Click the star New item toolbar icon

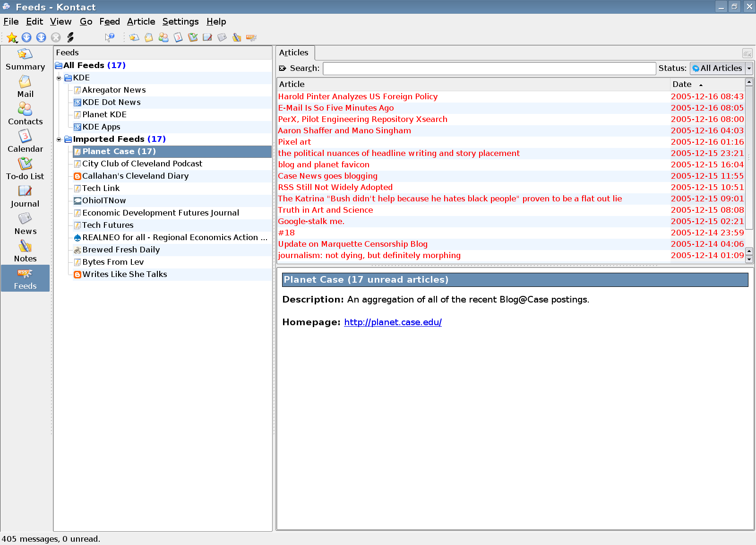tap(12, 37)
